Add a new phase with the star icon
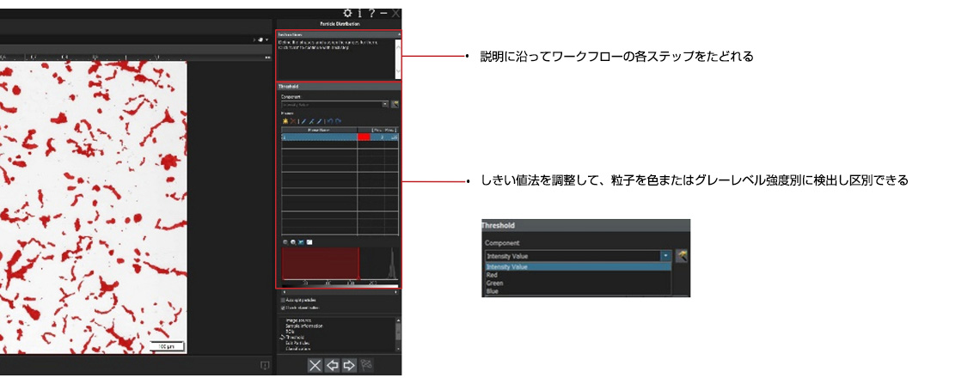The height and width of the screenshot is (384, 980). 285,121
